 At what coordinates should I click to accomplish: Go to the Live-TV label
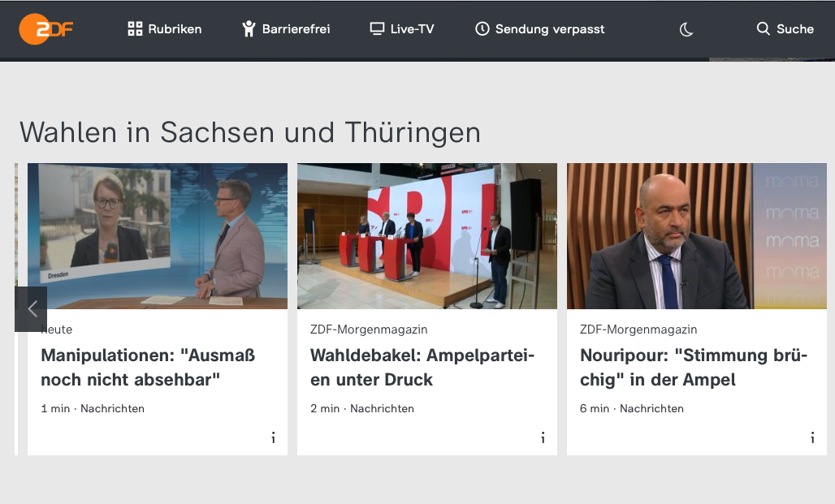pyautogui.click(x=412, y=28)
